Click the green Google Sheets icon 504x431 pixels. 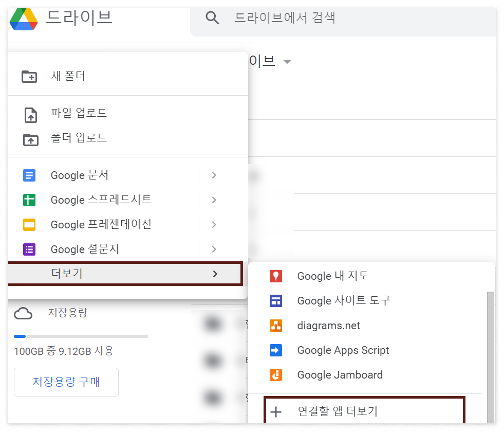click(29, 200)
